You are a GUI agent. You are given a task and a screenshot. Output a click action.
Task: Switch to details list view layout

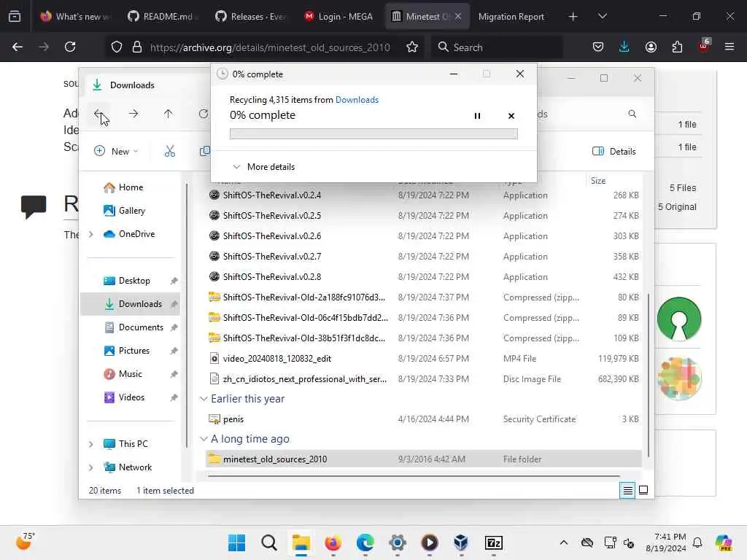(x=628, y=490)
